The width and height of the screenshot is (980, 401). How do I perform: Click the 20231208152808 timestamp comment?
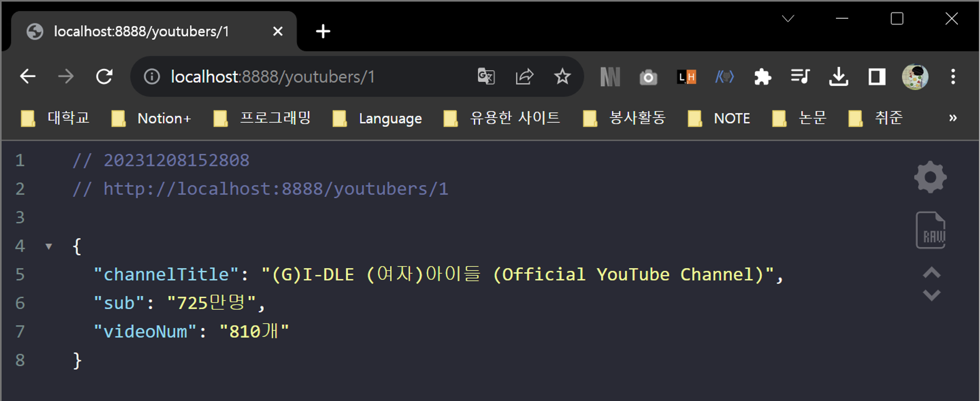[x=176, y=161]
